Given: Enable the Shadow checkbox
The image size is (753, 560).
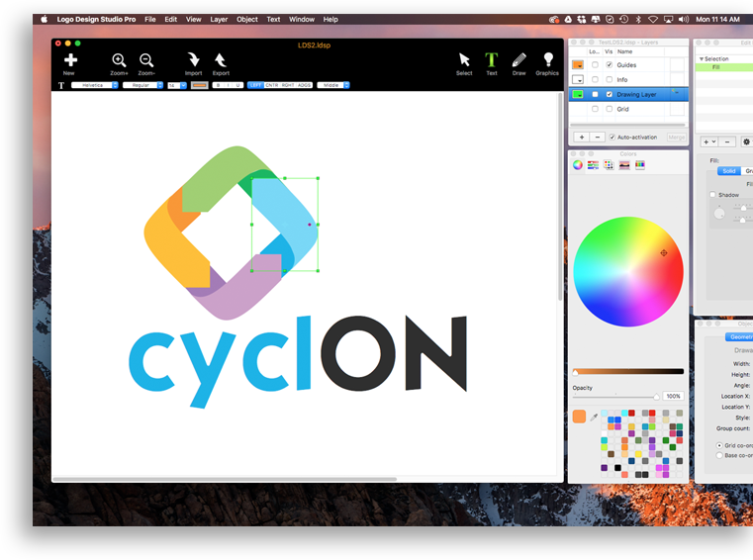Looking at the screenshot, I should [x=712, y=195].
